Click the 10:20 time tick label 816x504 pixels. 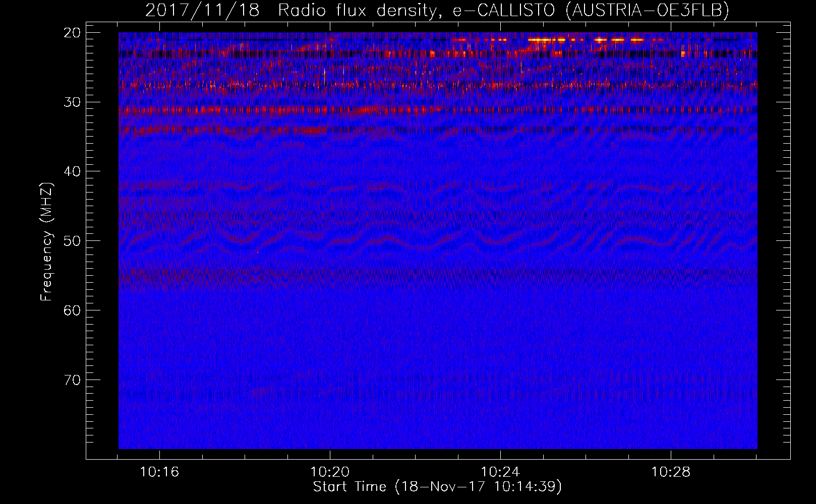click(330, 472)
